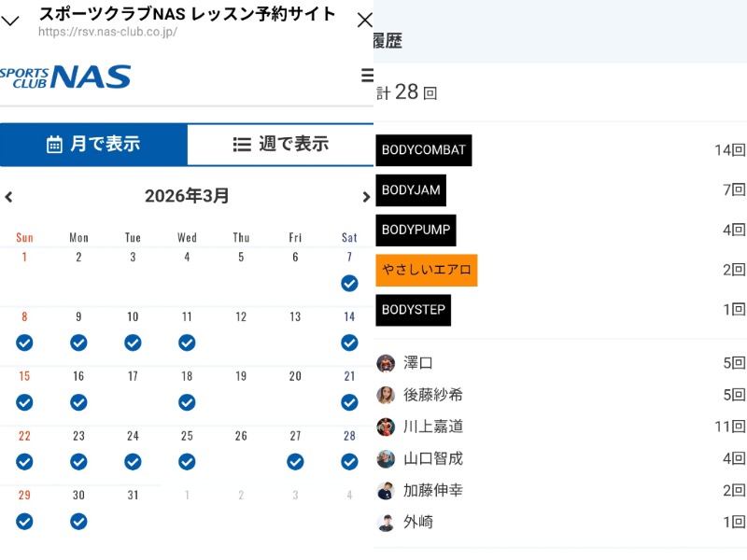
Task: Go to the next month arrow
Action: [x=365, y=197]
